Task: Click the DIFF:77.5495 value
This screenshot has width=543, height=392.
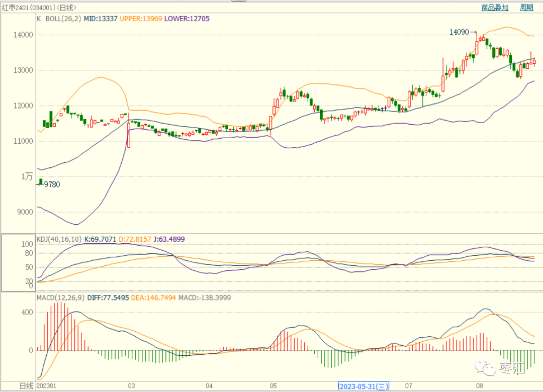Action: pos(108,298)
